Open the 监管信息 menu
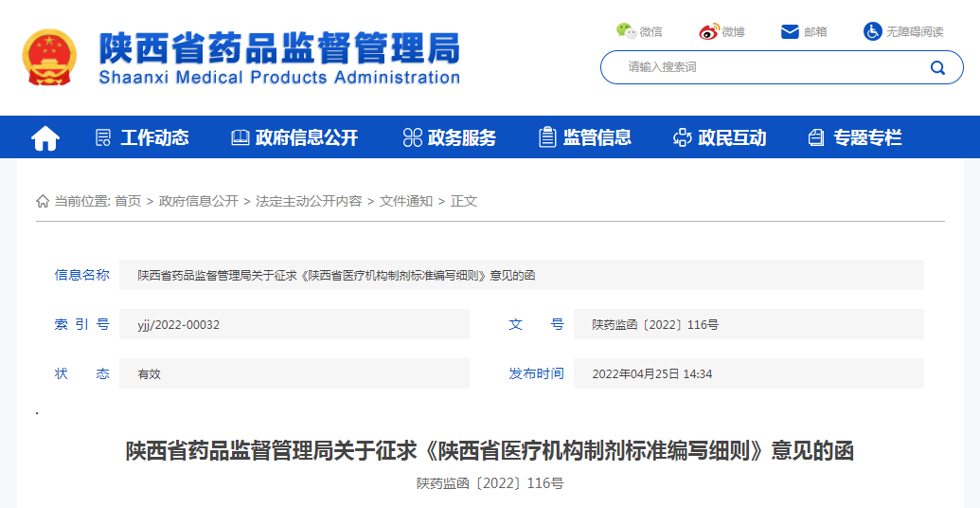Viewport: 980px width, 508px height. 597,137
